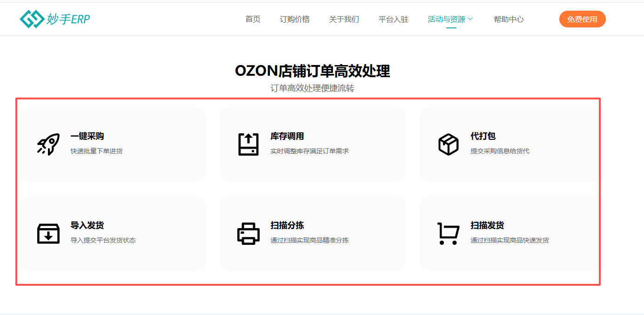The image size is (644, 315).
Task: Click the shopping cart icon for 扫描发货
Action: pos(449,233)
